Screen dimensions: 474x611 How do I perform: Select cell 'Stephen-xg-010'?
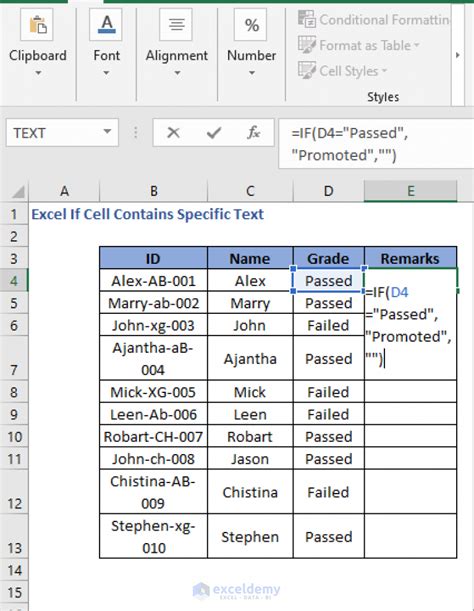coord(153,536)
